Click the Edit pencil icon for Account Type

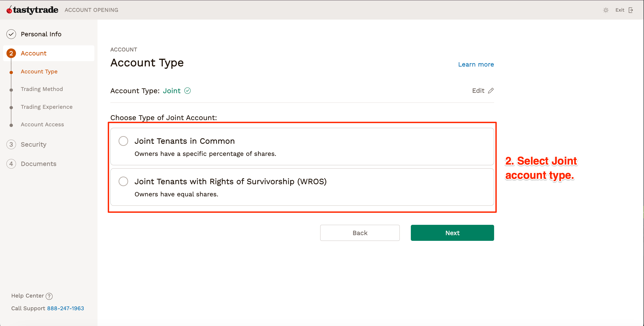pos(491,90)
